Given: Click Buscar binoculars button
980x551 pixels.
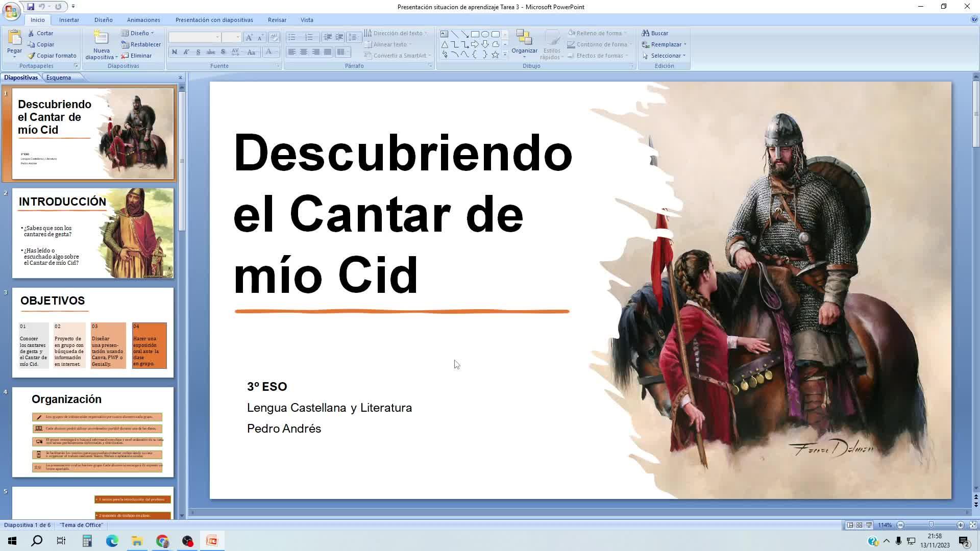Looking at the screenshot, I should pos(655,33).
